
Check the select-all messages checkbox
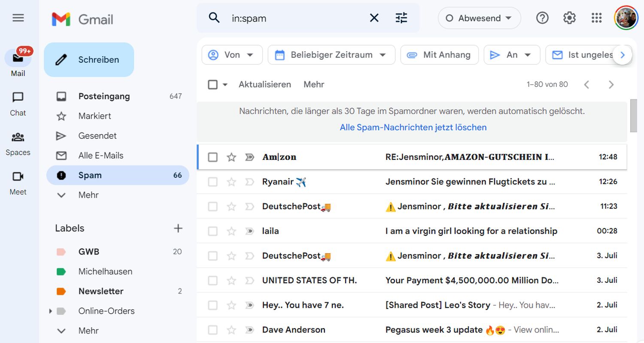[213, 85]
